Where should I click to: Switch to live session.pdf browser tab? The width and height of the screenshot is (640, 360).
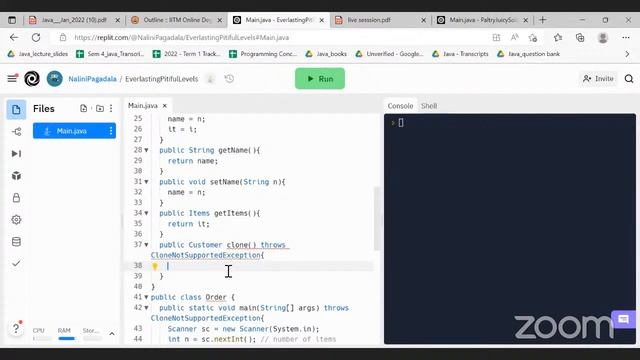tap(380, 20)
